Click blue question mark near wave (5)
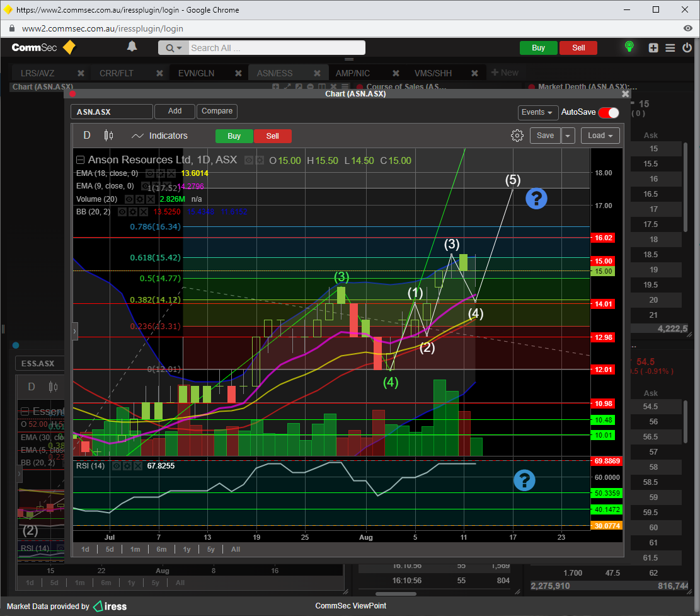 tap(536, 199)
